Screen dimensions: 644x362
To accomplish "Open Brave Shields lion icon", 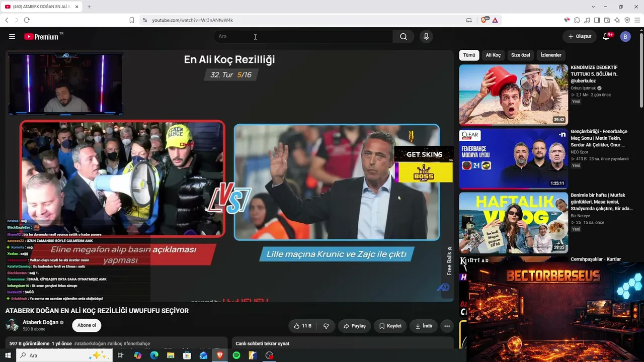I will point(484,20).
